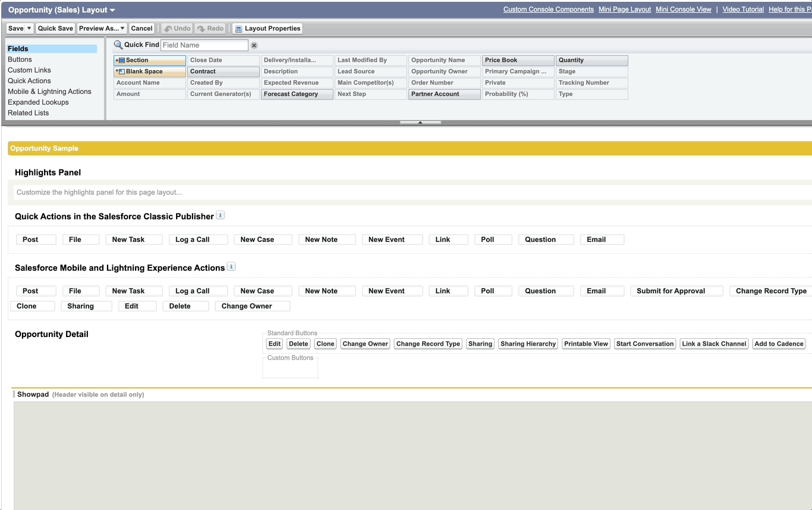Click the info icon beside Lightning Experience Actions
812x510 pixels.
coord(231,266)
